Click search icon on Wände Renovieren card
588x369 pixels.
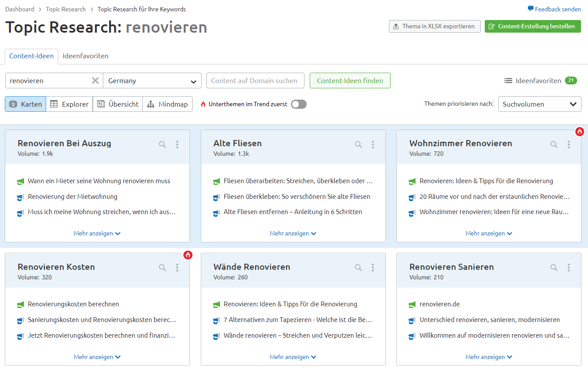pyautogui.click(x=358, y=268)
